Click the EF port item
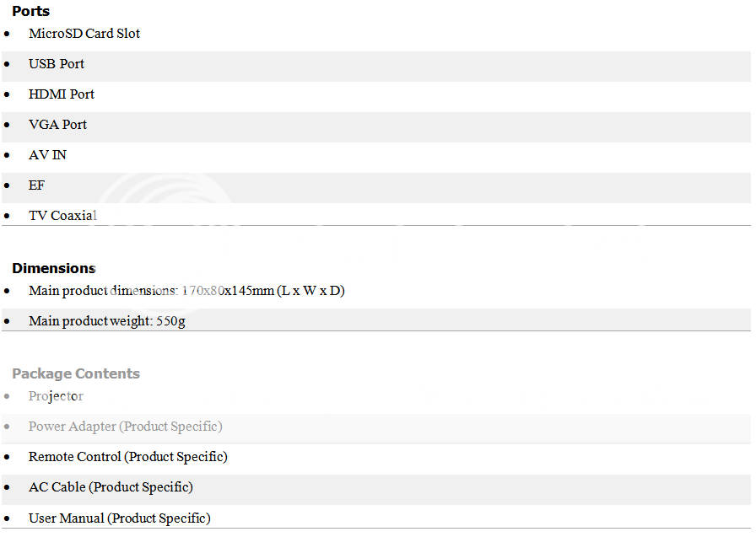 click(36, 185)
